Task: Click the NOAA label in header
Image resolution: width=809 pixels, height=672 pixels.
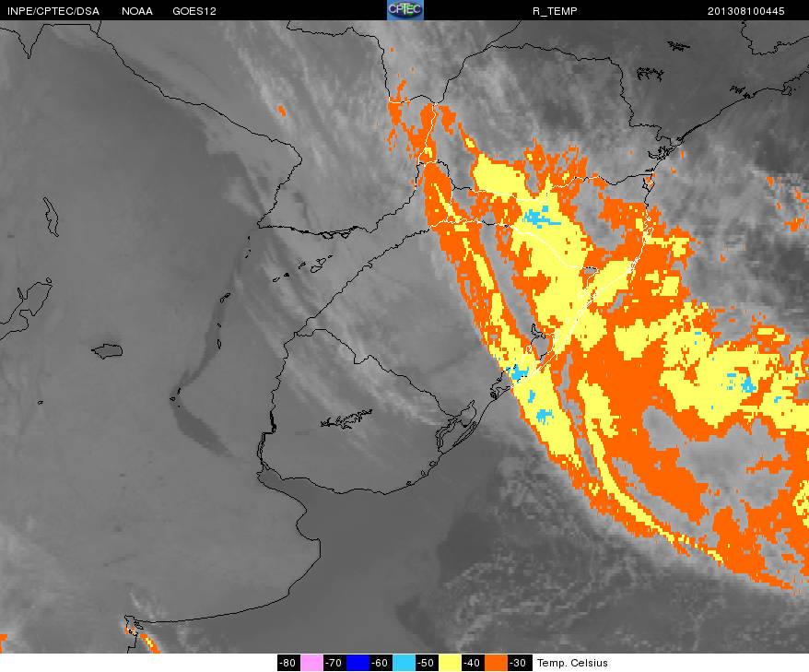Action: (137, 11)
